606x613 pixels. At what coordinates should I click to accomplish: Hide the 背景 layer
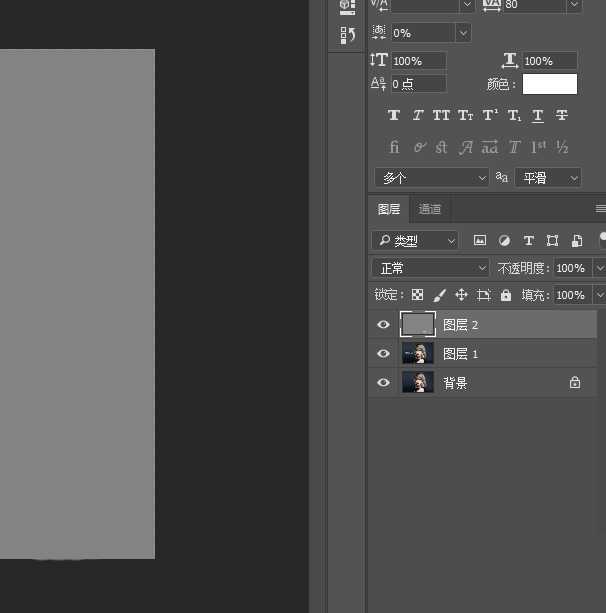pyautogui.click(x=383, y=383)
